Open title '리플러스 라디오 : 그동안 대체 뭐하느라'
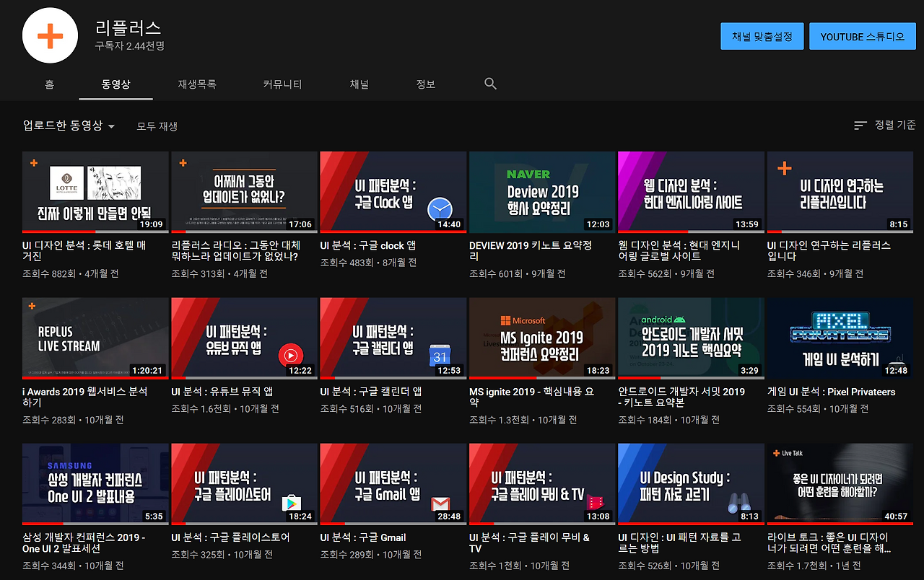The image size is (924, 580). [x=235, y=251]
